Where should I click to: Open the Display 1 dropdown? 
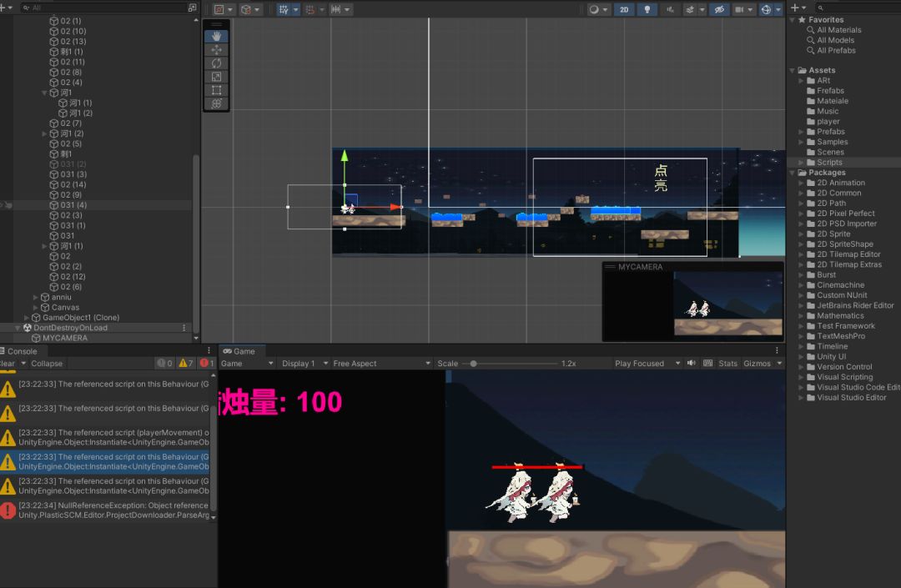305,364
